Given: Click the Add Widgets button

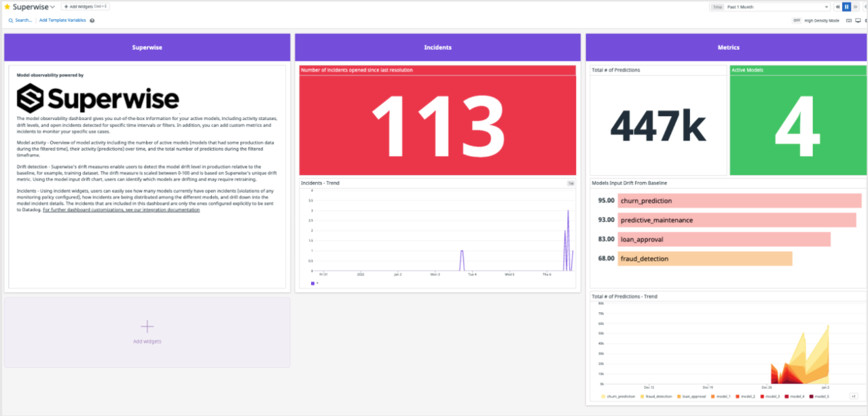Looking at the screenshot, I should pos(86,7).
